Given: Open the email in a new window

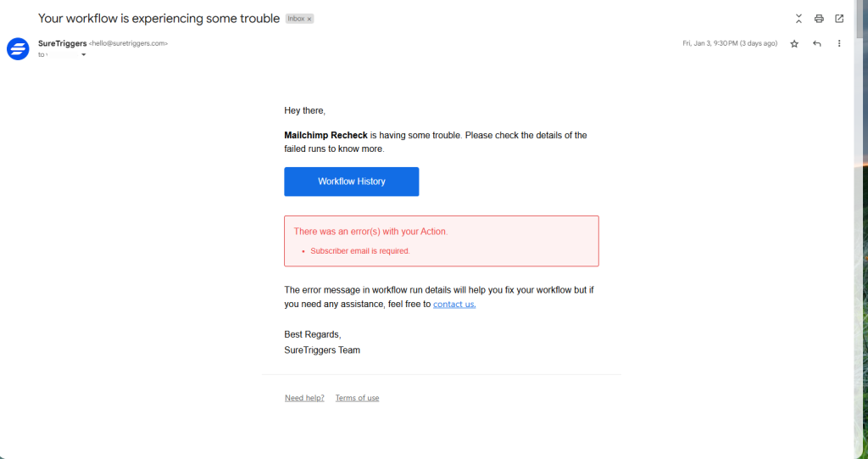Looking at the screenshot, I should (839, 19).
